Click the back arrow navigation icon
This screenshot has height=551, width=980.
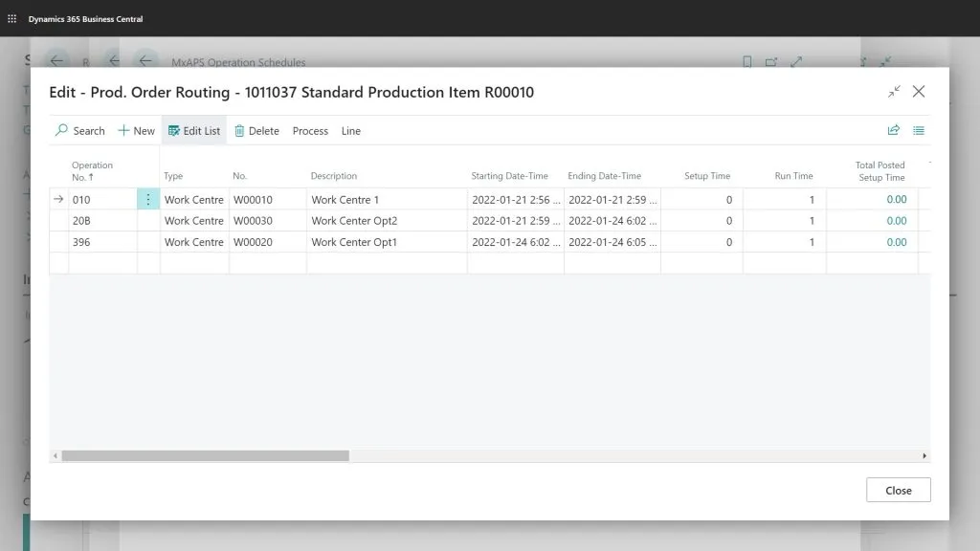point(145,59)
